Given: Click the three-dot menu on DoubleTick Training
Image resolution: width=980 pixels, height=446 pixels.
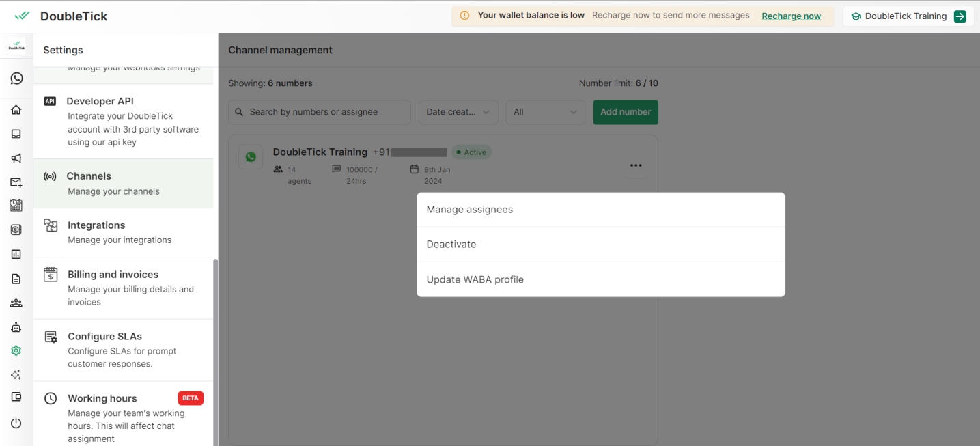Looking at the screenshot, I should [636, 165].
